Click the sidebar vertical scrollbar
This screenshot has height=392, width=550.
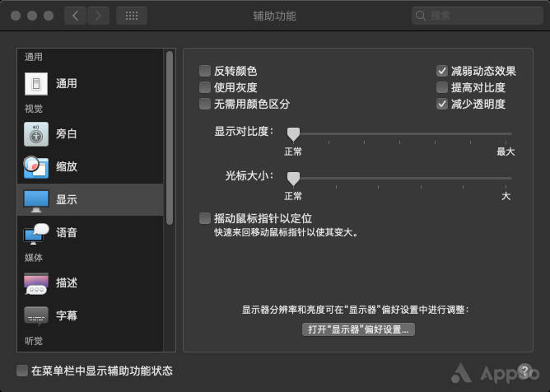point(170,138)
